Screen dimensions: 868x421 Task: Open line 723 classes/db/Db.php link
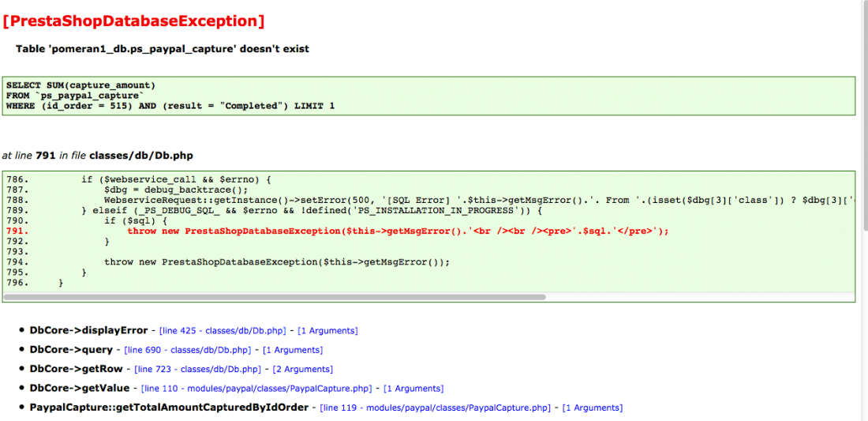pos(197,369)
